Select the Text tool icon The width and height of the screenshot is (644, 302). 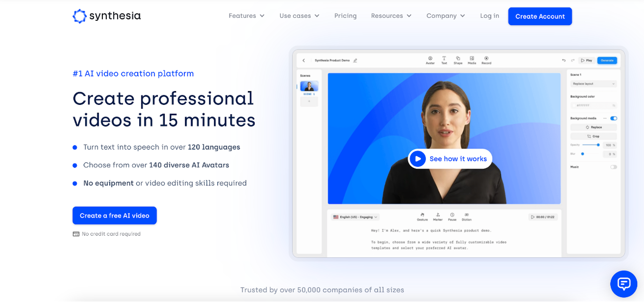click(444, 59)
